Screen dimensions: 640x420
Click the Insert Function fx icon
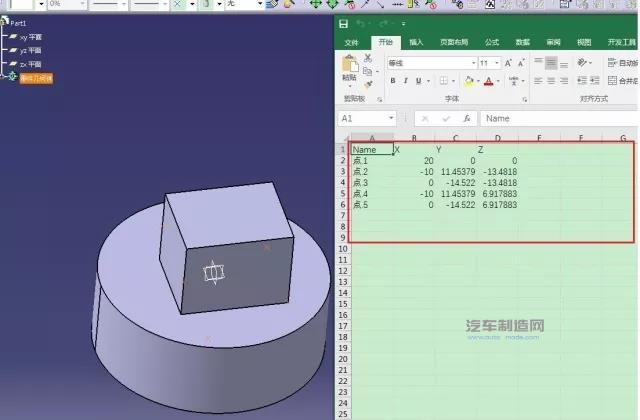point(467,119)
